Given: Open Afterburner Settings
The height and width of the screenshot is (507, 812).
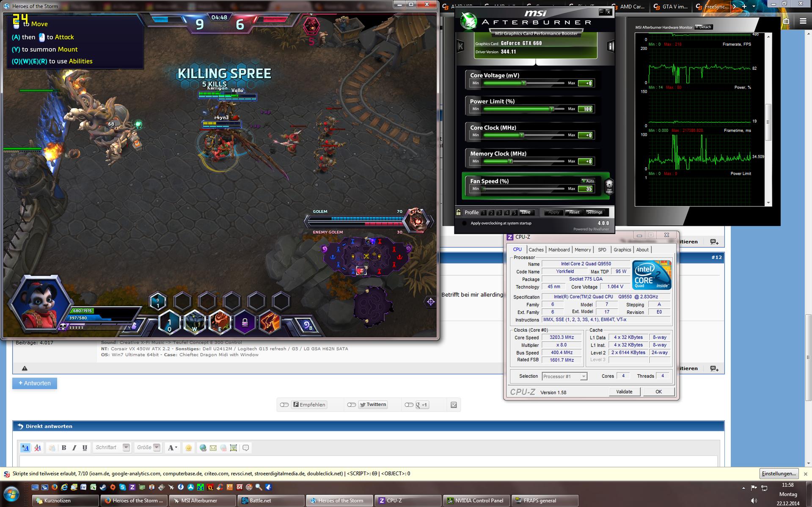Looking at the screenshot, I should (x=595, y=212).
